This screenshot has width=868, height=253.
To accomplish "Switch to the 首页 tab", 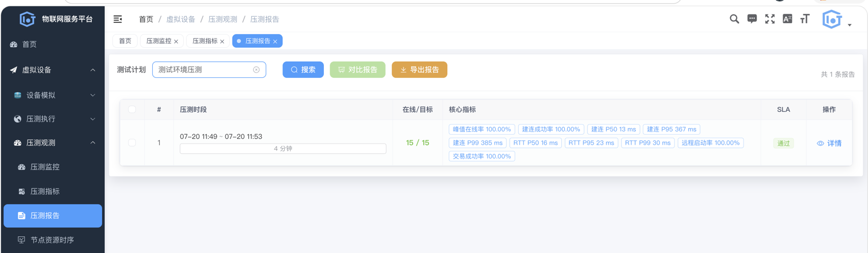I will pos(125,41).
